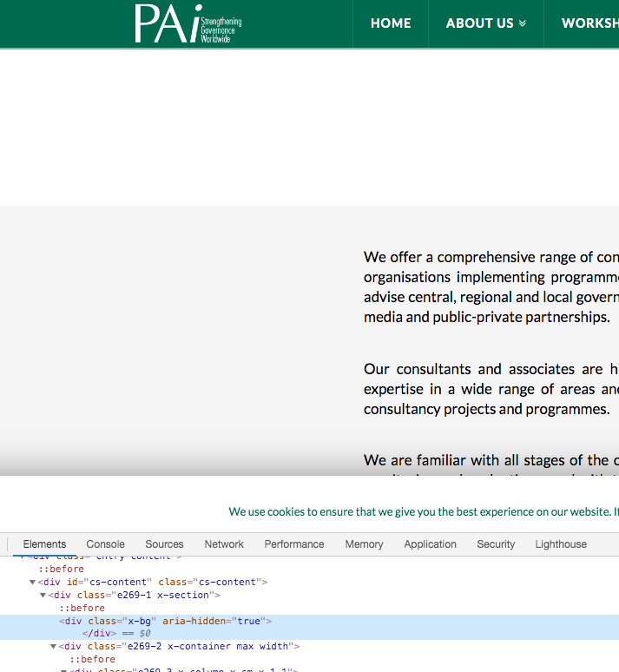Select the ::before row under e269-1 x-section
The width and height of the screenshot is (619, 672).
(x=82, y=608)
